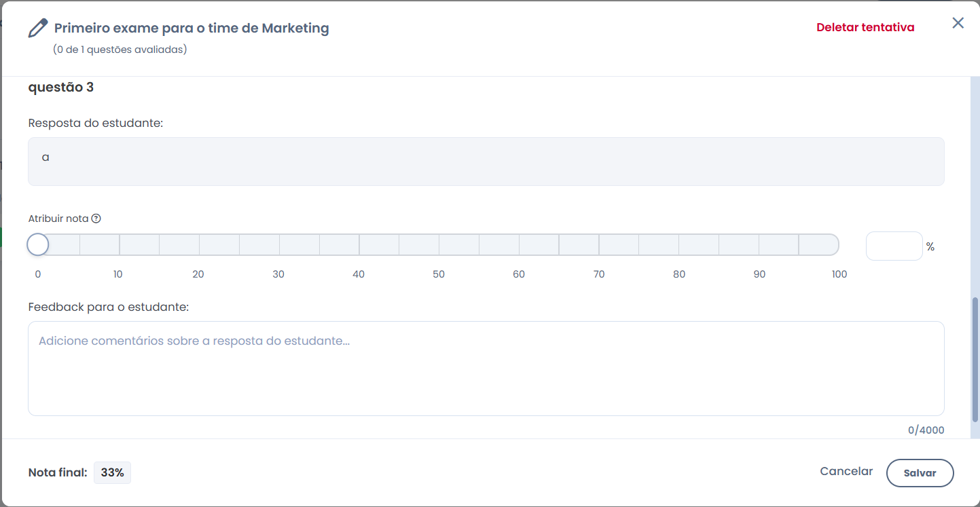Set the grade slider to the 30 mark

point(279,244)
